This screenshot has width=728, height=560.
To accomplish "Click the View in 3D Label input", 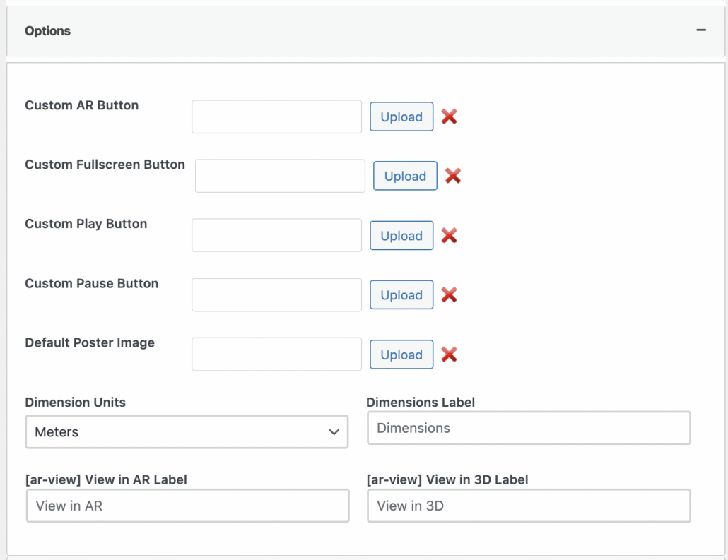I will (529, 506).
